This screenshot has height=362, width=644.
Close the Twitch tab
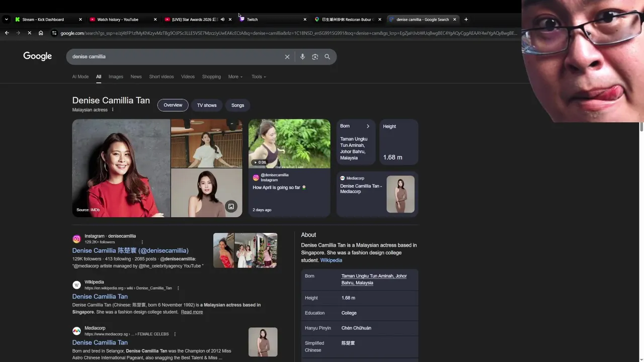click(x=305, y=20)
